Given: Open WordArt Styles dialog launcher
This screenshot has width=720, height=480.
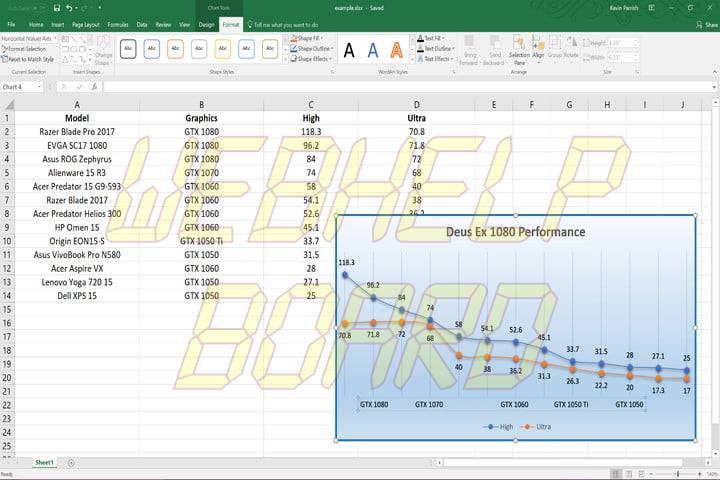Looking at the screenshot, I should tap(454, 72).
